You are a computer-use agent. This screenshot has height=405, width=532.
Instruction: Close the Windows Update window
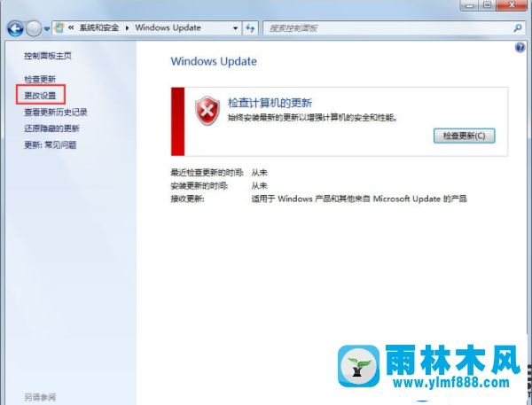(x=512, y=4)
